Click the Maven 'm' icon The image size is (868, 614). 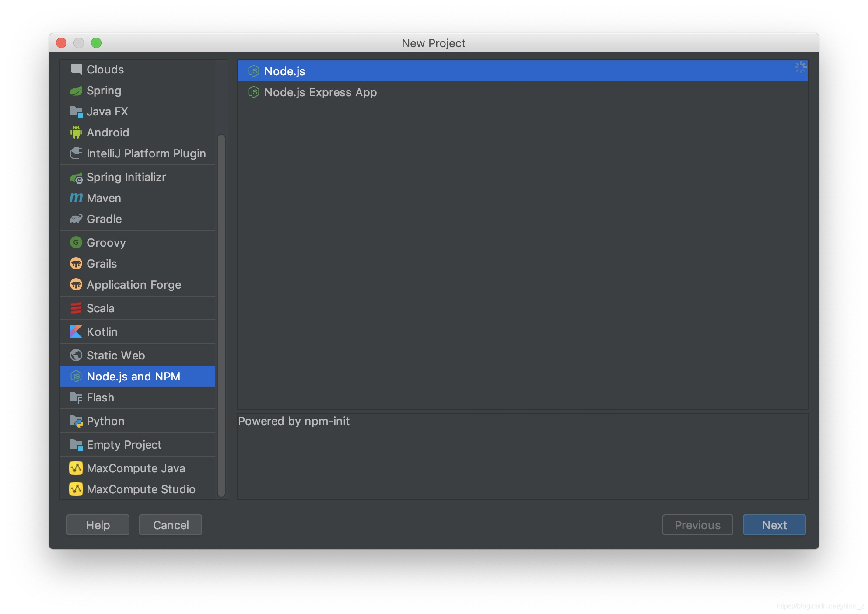[x=76, y=198]
